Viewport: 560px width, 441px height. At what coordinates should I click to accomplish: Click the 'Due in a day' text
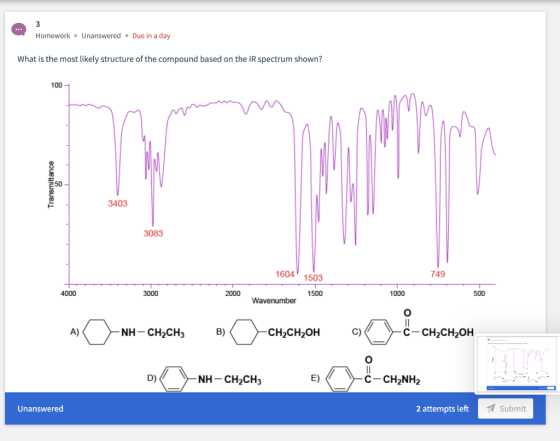click(x=151, y=36)
